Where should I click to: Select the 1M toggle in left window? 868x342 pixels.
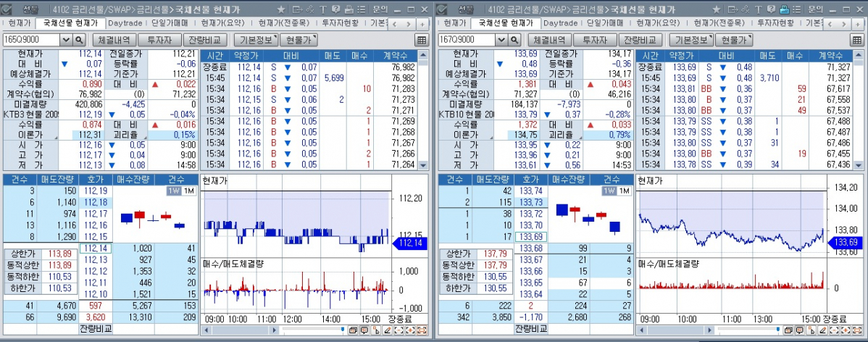(188, 191)
